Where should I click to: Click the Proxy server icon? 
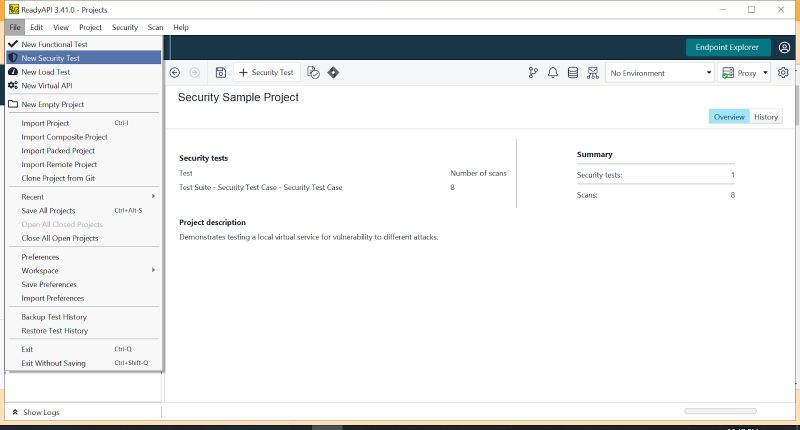[x=728, y=73]
